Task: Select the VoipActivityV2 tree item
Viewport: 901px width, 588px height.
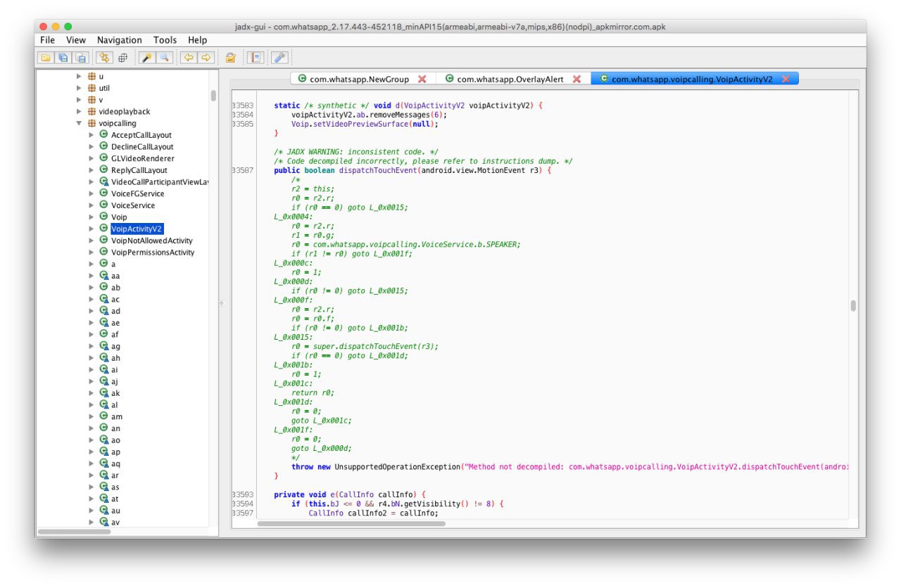Action: pyautogui.click(x=137, y=229)
